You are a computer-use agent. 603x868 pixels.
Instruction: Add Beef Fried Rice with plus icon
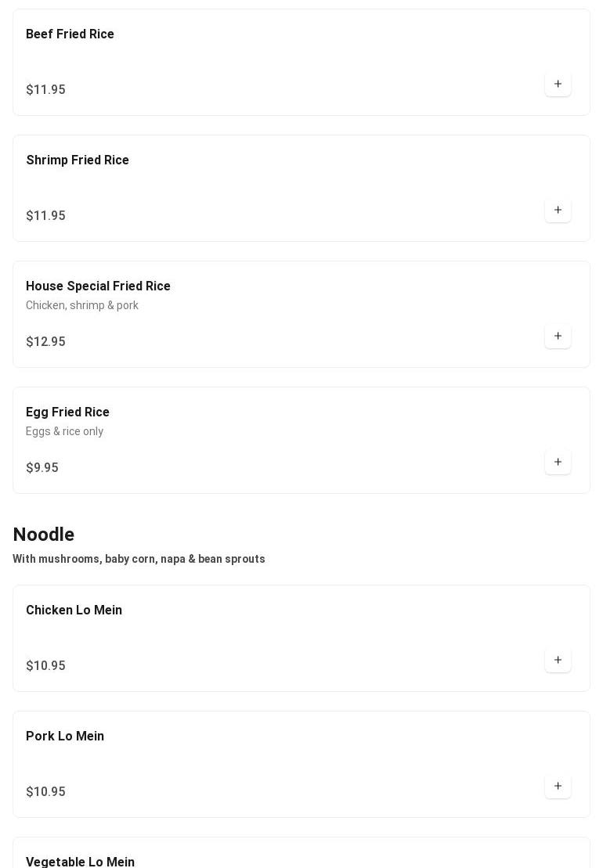click(558, 85)
